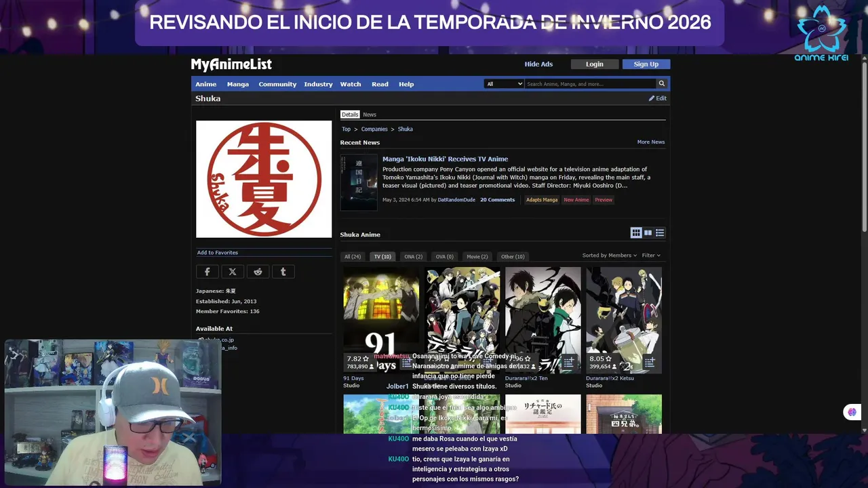The width and height of the screenshot is (868, 488).
Task: Click the Companies breadcrumb link
Action: tap(374, 129)
